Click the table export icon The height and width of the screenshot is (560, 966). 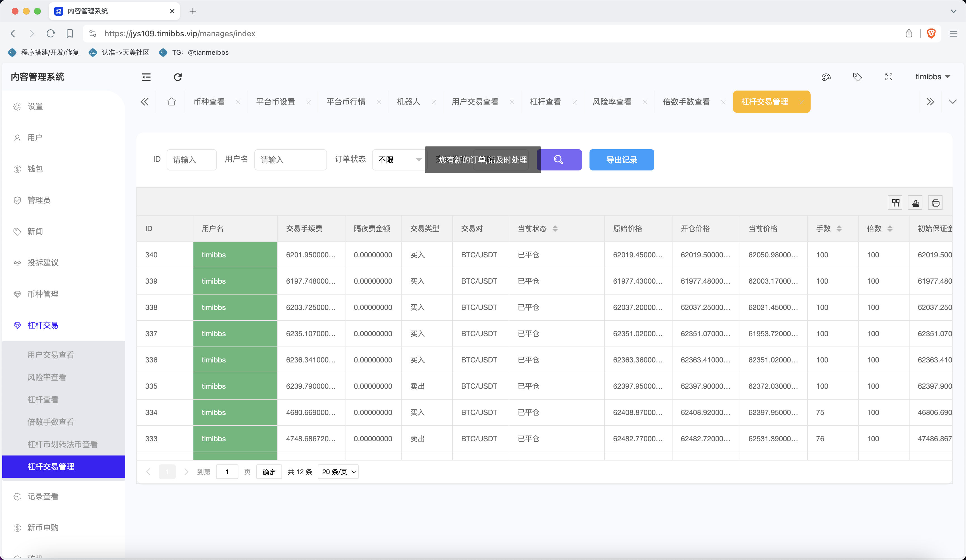pyautogui.click(x=915, y=203)
